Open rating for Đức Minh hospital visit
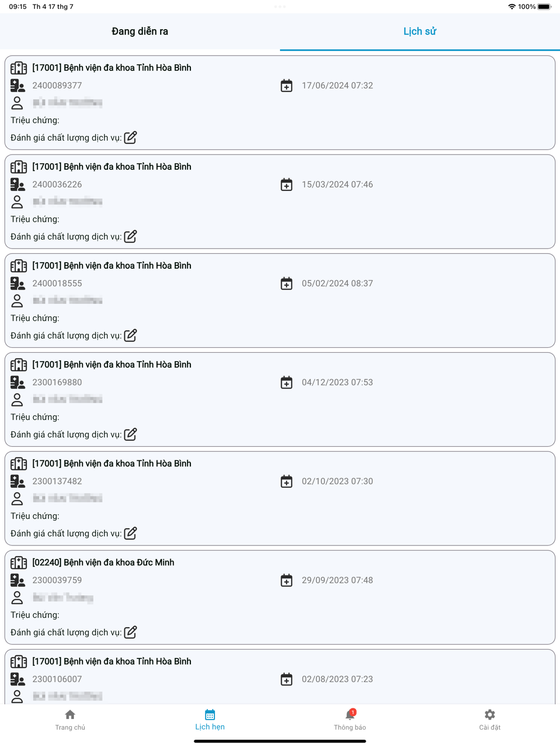The height and width of the screenshot is (747, 560). (x=130, y=632)
